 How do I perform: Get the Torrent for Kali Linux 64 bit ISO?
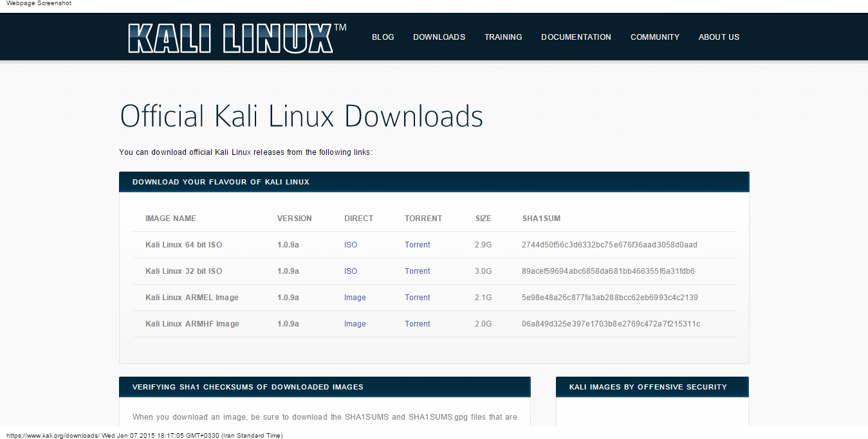click(x=418, y=245)
